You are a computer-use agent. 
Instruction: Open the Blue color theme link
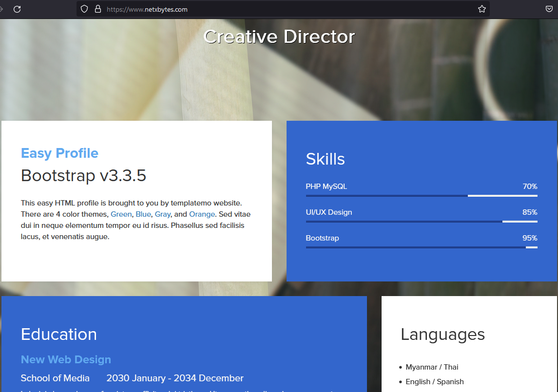(x=143, y=214)
